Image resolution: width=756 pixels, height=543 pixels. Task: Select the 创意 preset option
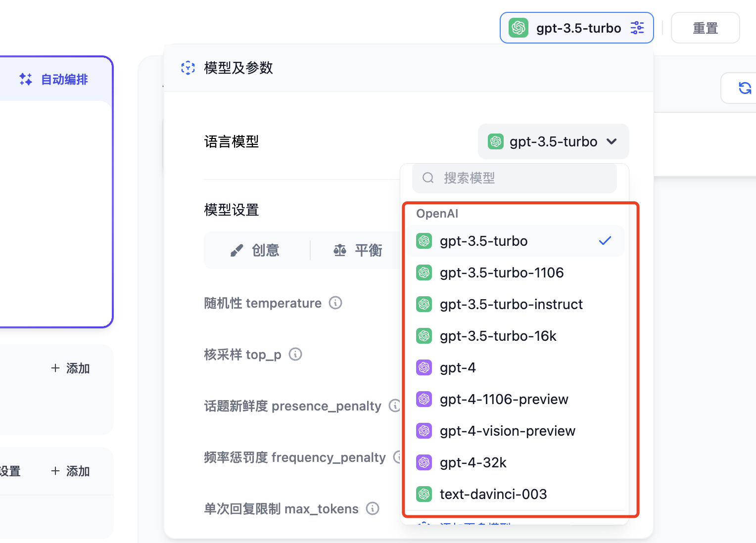pyautogui.click(x=256, y=250)
